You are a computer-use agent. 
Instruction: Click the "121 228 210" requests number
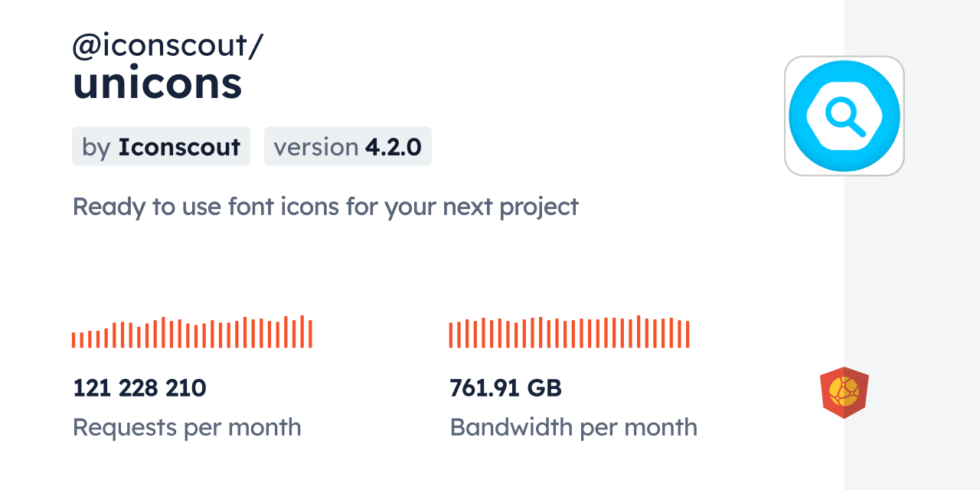(x=139, y=388)
